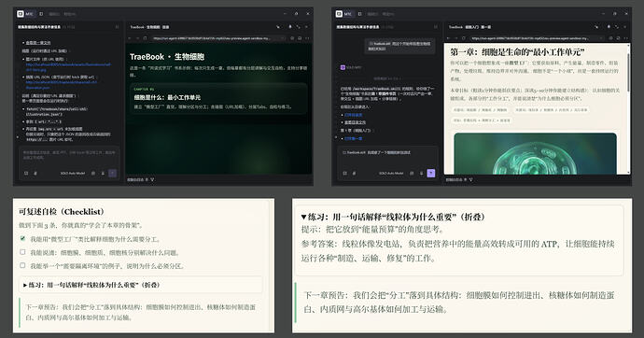This screenshot has height=338, width=644.
Task: Click the expand preview icon in the 第一章 tab bar
Action: [617, 27]
